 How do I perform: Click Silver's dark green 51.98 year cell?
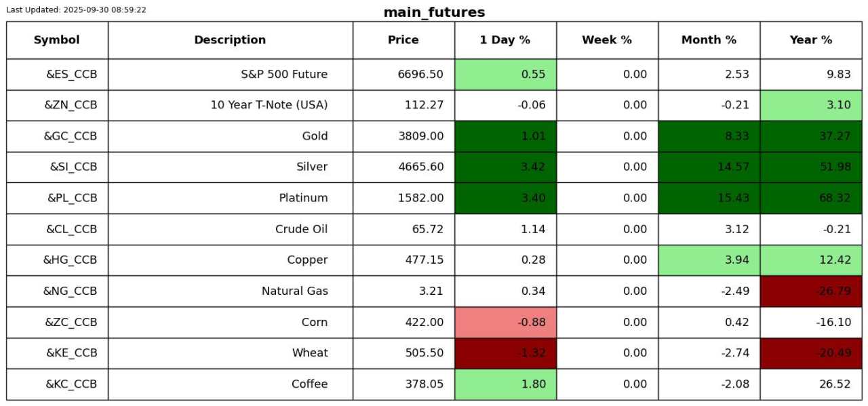coord(810,167)
